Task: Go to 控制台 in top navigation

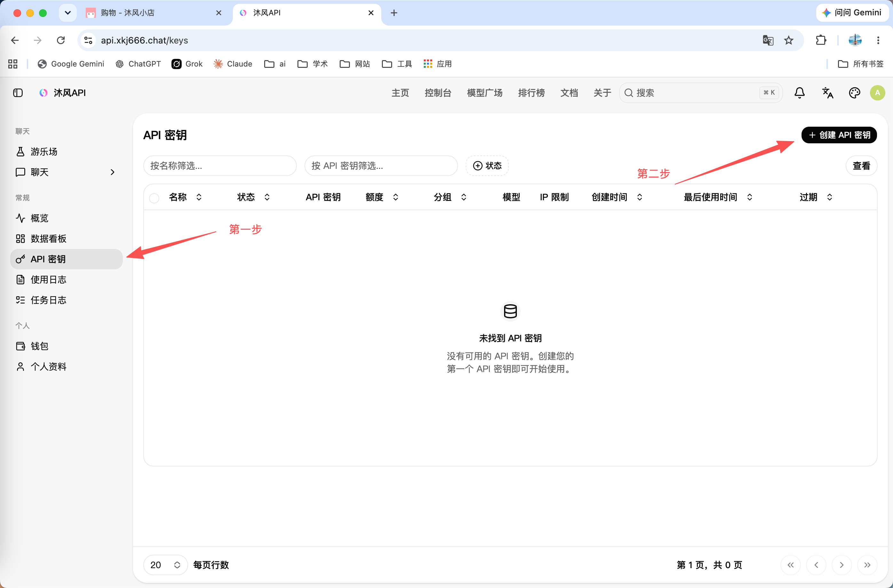Action: coord(438,93)
